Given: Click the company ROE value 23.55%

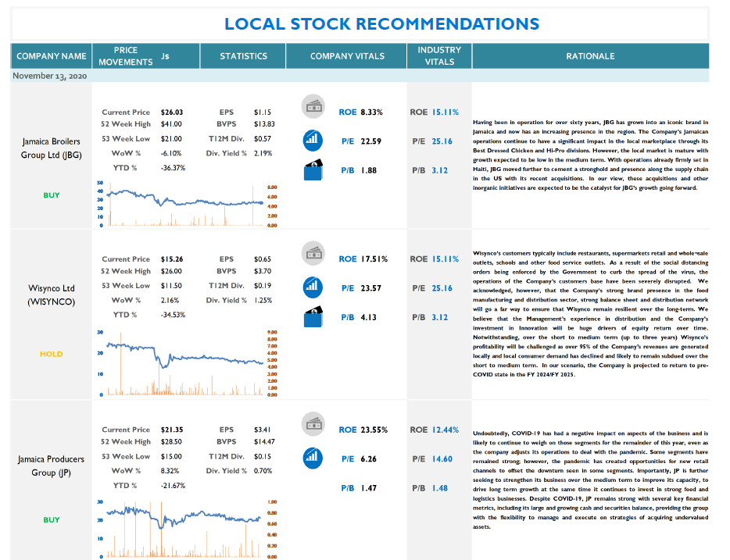Looking at the screenshot, I should (x=374, y=430).
